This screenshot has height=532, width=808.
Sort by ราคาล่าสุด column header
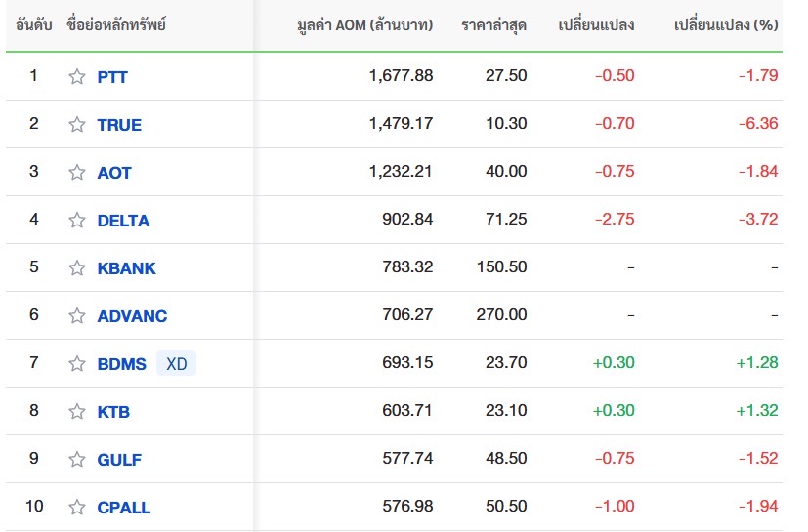click(x=493, y=25)
